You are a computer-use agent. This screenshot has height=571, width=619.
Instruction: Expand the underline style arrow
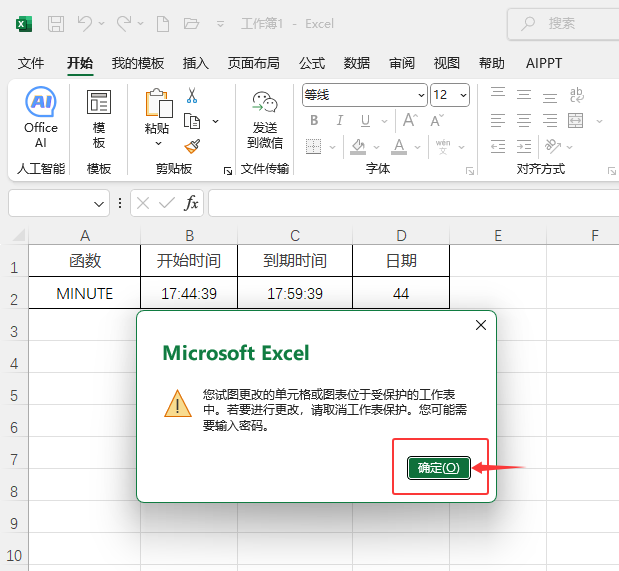coord(384,121)
